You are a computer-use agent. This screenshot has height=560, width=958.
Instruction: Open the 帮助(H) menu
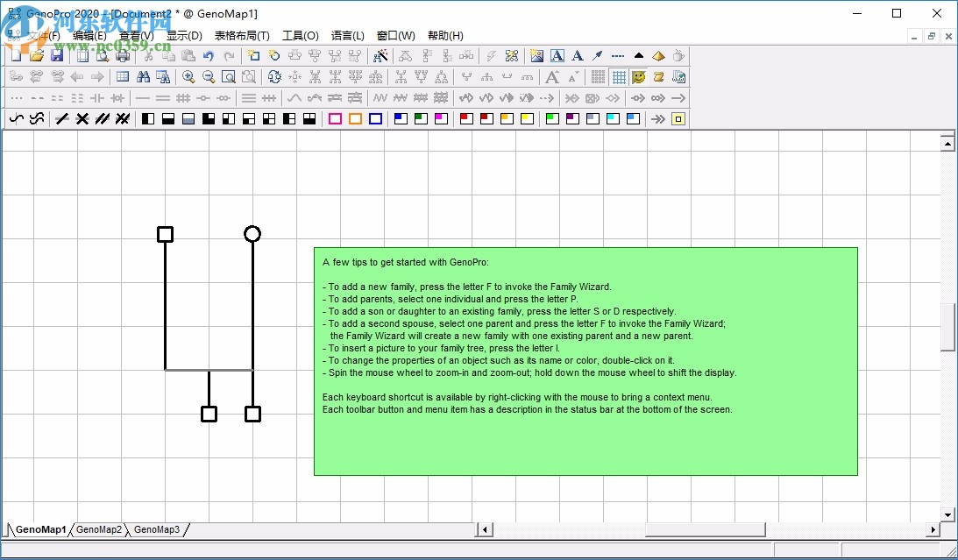point(445,36)
